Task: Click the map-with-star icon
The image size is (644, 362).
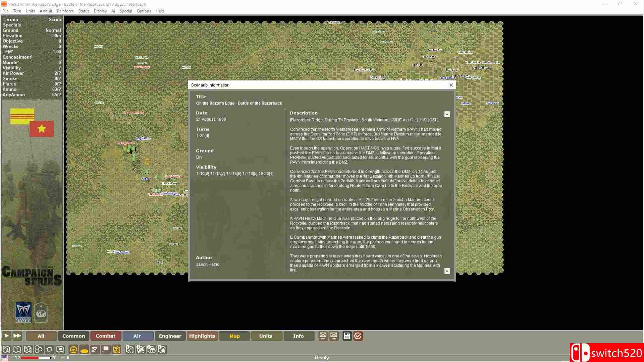Action: click(x=162, y=350)
